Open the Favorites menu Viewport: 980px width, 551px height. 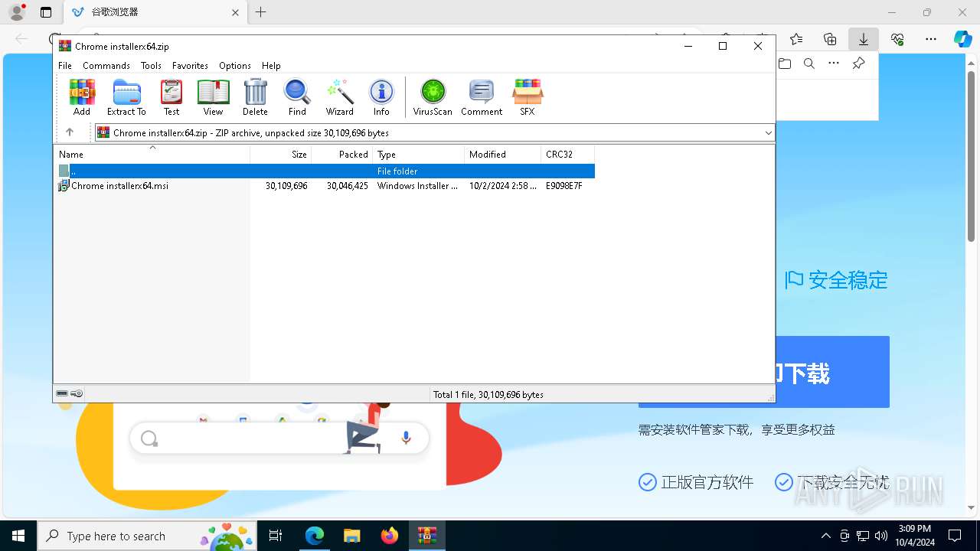click(x=190, y=66)
